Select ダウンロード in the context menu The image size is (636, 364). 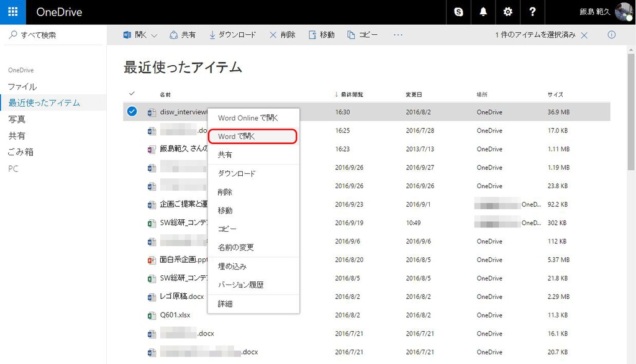click(253, 174)
